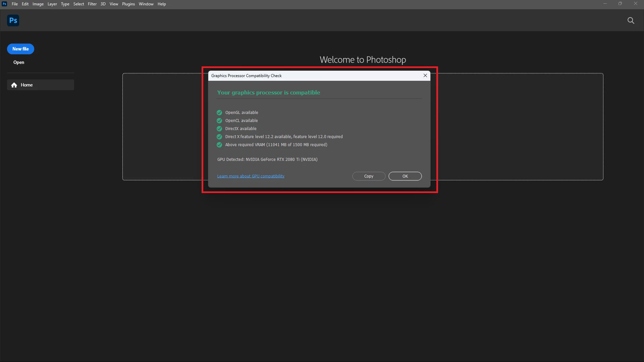This screenshot has width=644, height=362.
Task: Close the GPU compatibility dialog with X
Action: coord(425,75)
